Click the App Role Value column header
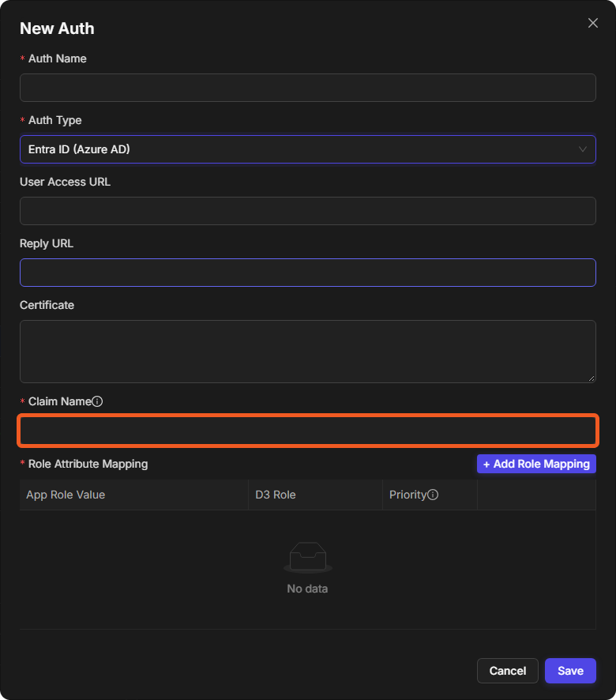616x700 pixels. pos(134,495)
